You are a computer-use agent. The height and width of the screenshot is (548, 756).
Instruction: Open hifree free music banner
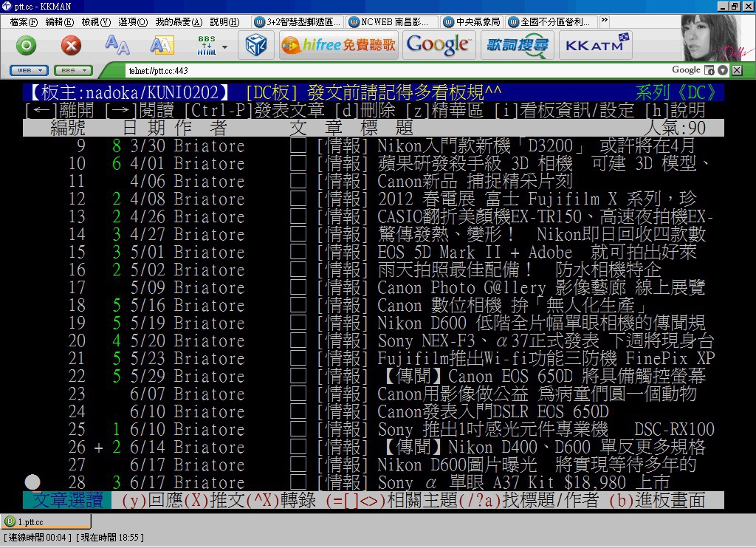click(x=338, y=45)
